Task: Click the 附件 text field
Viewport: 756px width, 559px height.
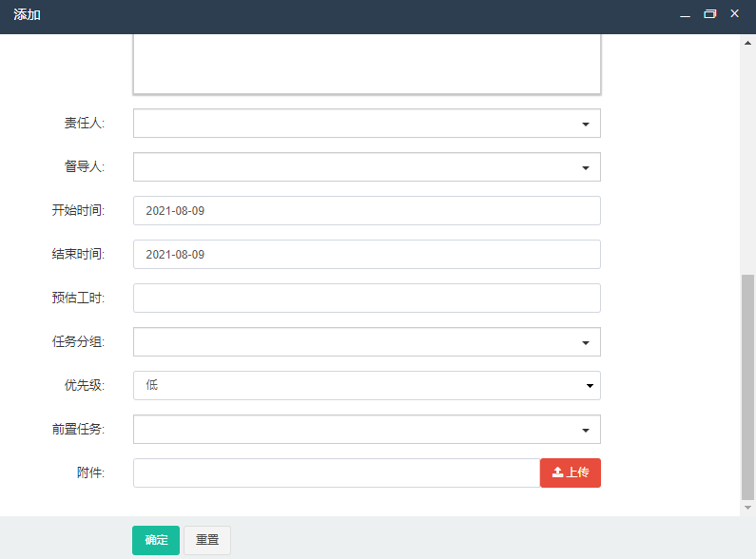Action: coord(337,473)
